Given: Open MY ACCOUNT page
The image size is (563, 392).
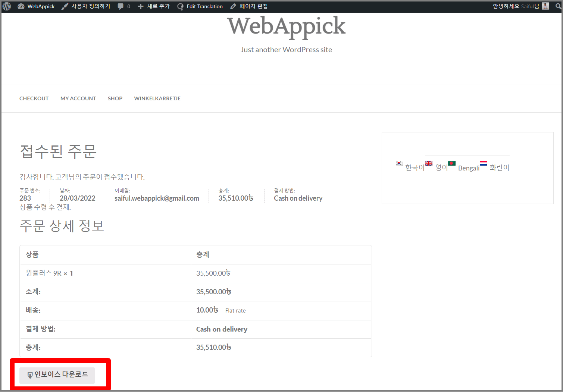Looking at the screenshot, I should point(78,98).
